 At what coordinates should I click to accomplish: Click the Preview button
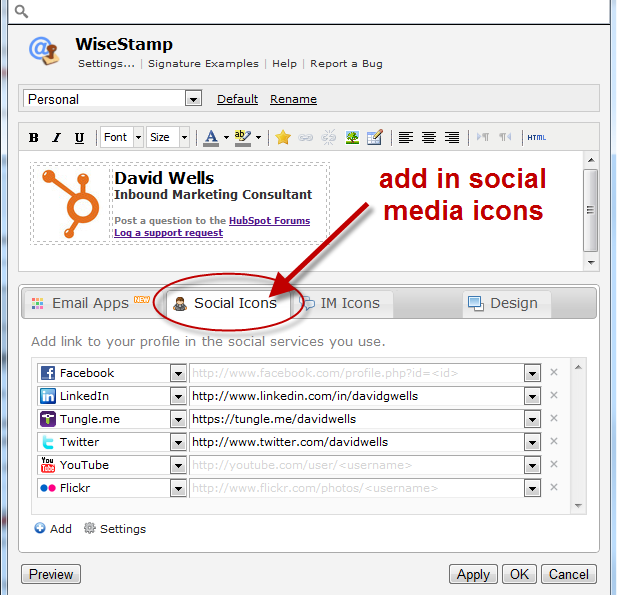(x=51, y=574)
